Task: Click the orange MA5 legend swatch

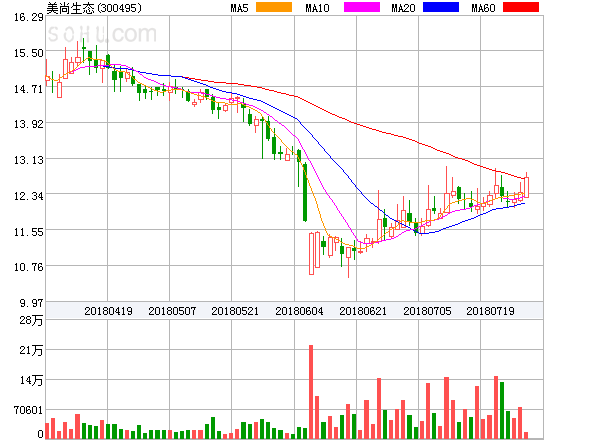Action: [274, 7]
